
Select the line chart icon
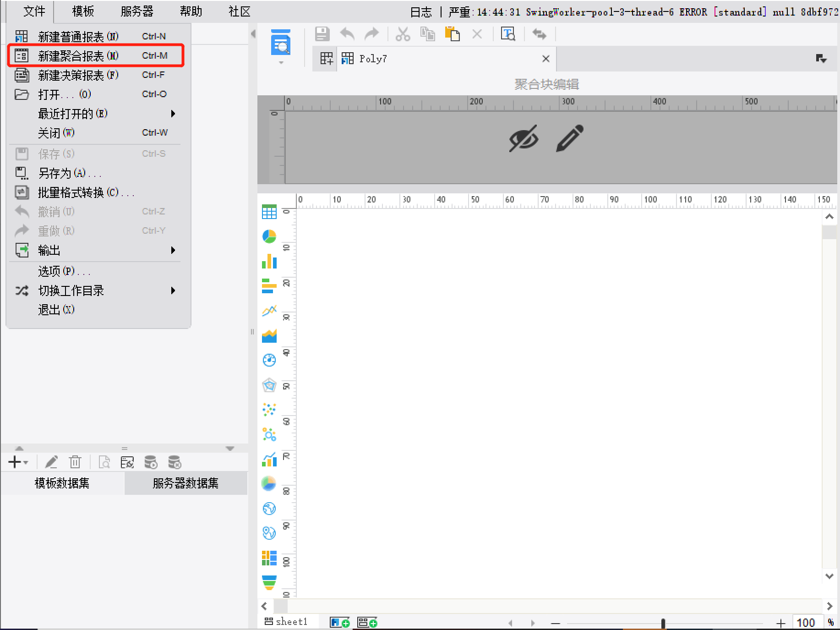click(x=269, y=311)
